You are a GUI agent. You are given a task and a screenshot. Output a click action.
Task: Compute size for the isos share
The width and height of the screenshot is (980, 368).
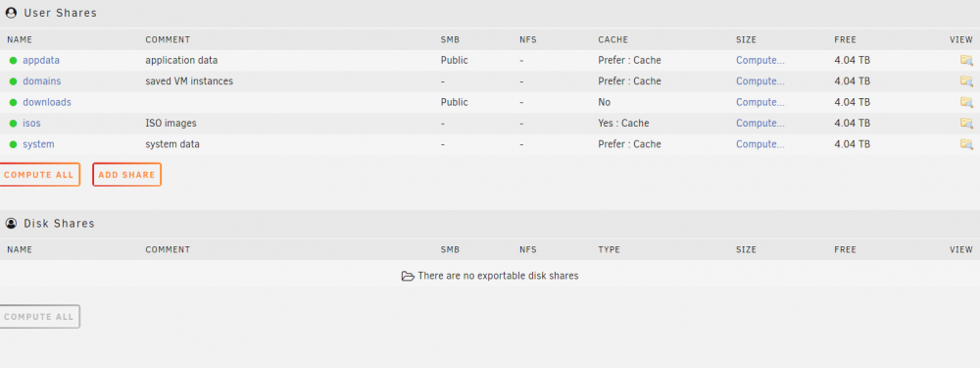pos(760,124)
